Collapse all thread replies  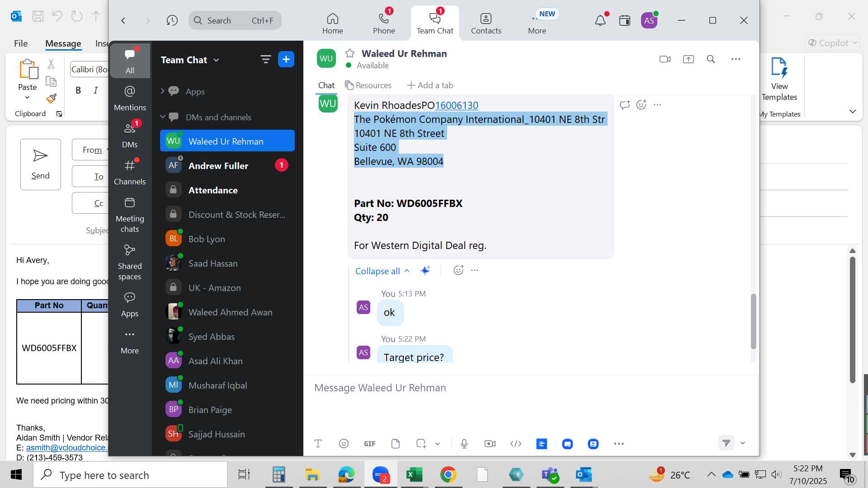coord(382,271)
